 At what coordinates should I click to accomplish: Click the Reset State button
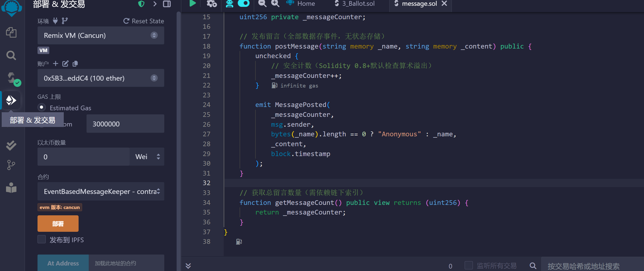point(144,21)
